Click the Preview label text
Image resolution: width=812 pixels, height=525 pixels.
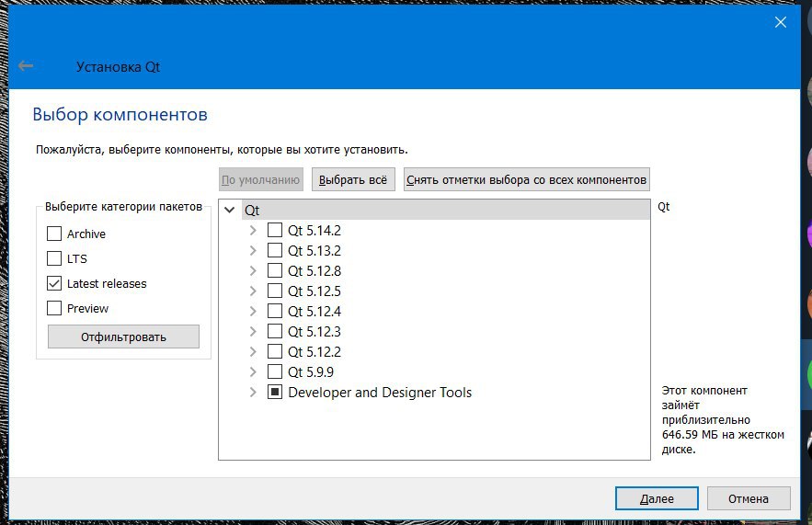coord(87,308)
